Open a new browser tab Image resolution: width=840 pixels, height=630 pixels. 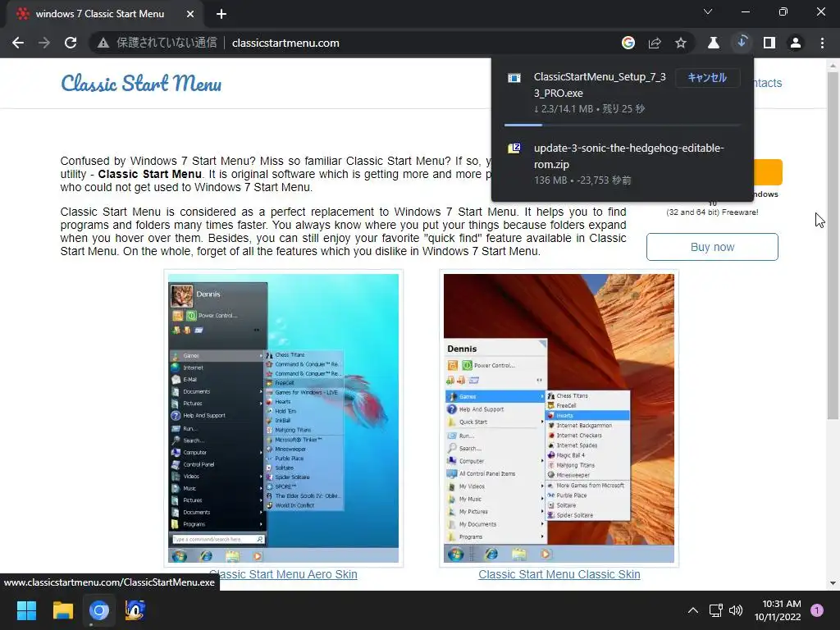[221, 14]
